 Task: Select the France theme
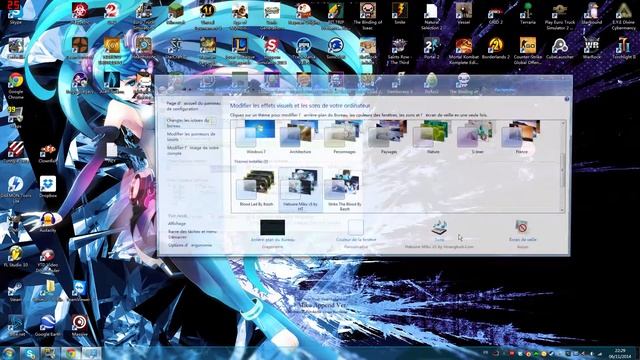[522, 138]
